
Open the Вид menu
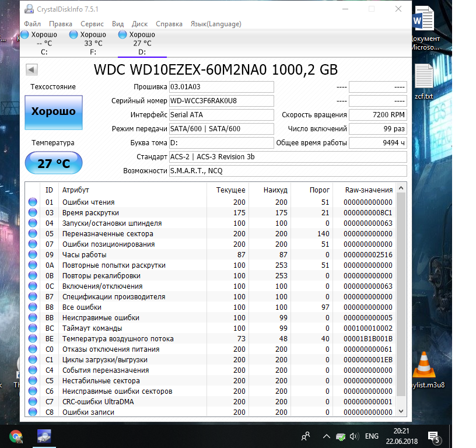pos(118,24)
